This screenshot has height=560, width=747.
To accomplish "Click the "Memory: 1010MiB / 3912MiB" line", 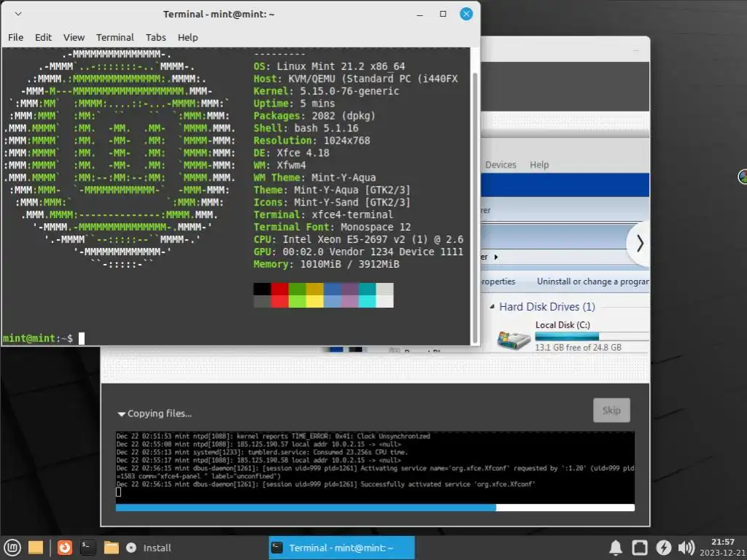I will [x=326, y=264].
